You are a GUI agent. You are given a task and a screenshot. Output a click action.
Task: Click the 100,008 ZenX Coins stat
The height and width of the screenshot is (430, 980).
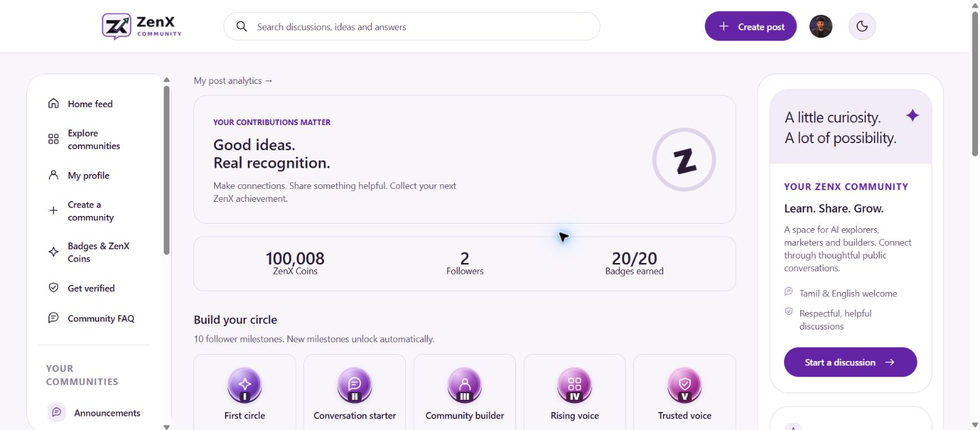pyautogui.click(x=295, y=264)
